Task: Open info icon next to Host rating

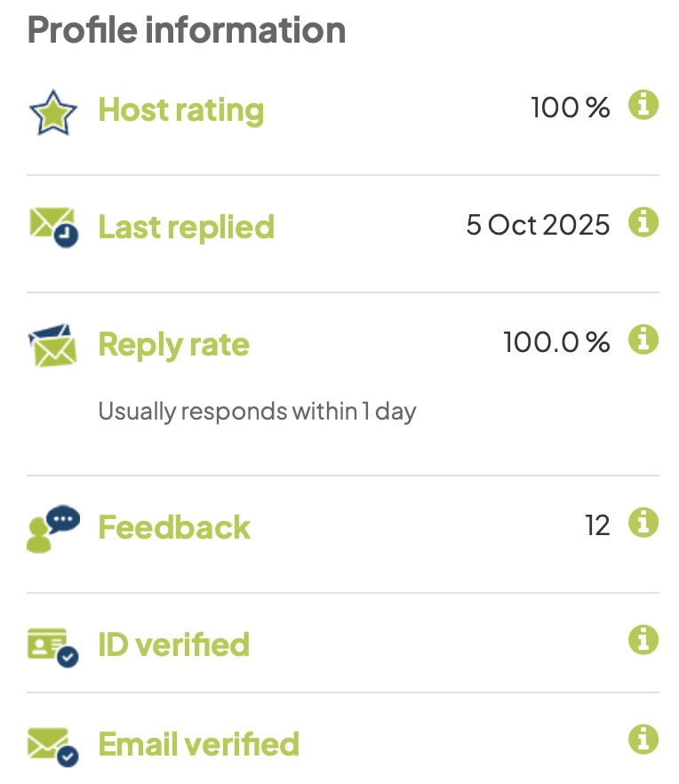Action: (643, 106)
